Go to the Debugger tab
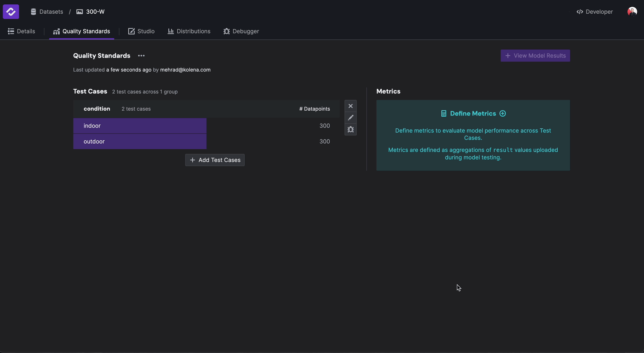Viewport: 644px width, 353px height. (x=241, y=31)
